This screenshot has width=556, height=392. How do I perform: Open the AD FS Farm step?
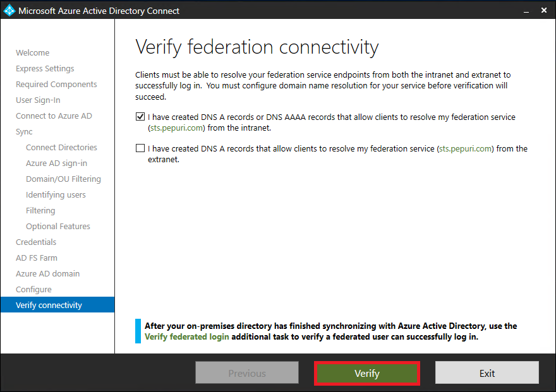[x=37, y=258]
